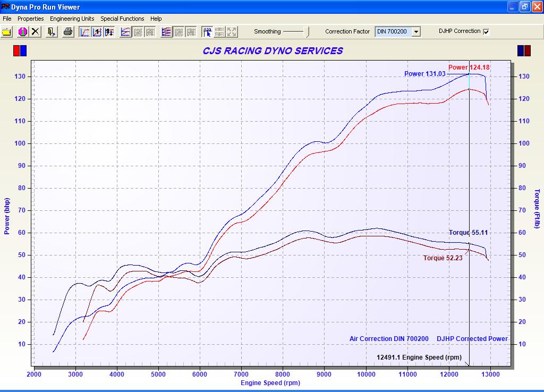Open the File menu
Screen dimensions: 544x392
[7, 19]
